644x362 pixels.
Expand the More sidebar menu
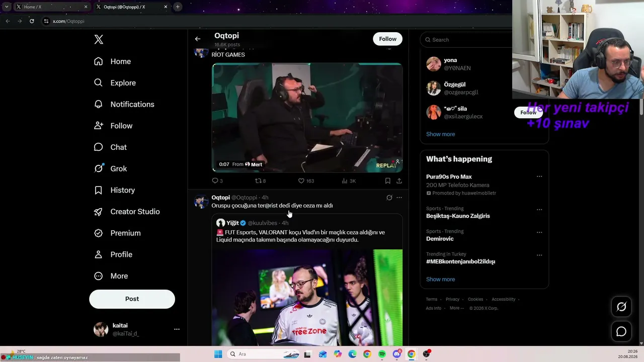(112, 276)
